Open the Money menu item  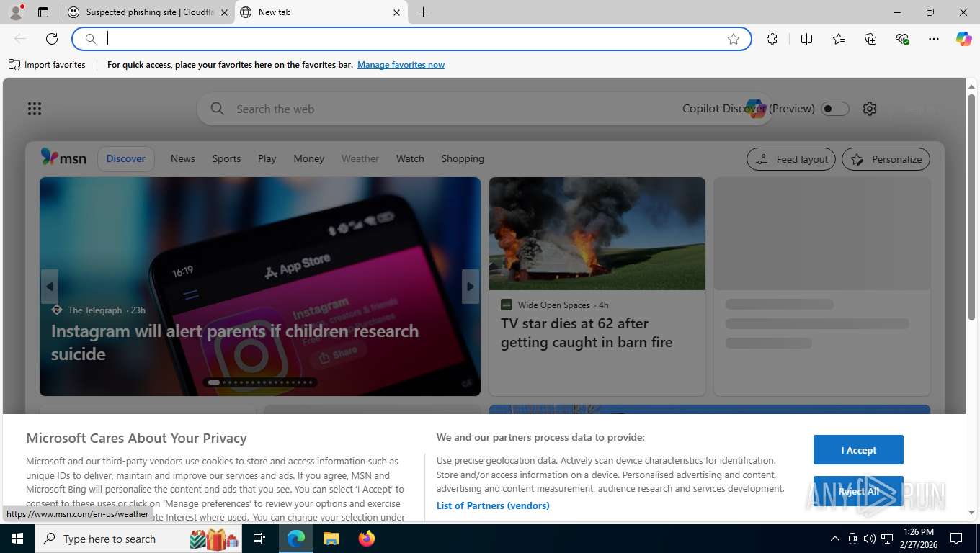tap(309, 158)
